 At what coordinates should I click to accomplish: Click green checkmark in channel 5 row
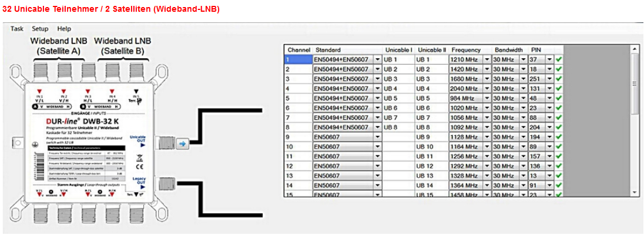[x=559, y=99]
